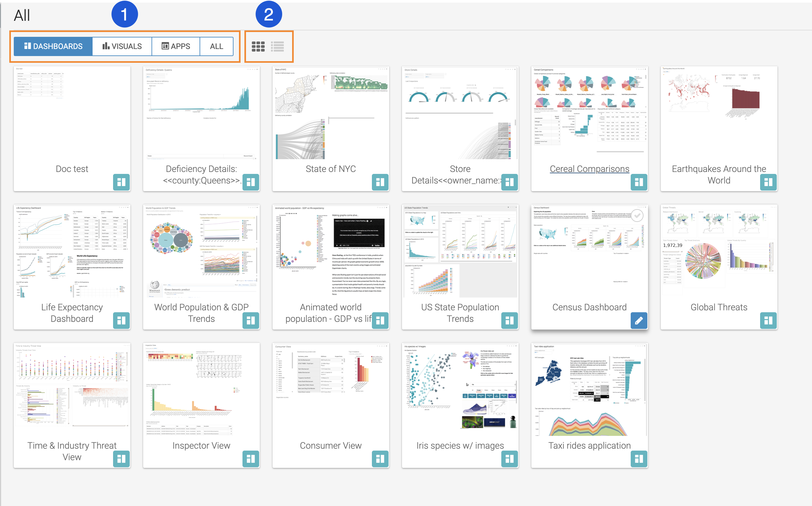Screen dimensions: 812x506
Task: Open the Apps tab
Action: click(x=176, y=46)
